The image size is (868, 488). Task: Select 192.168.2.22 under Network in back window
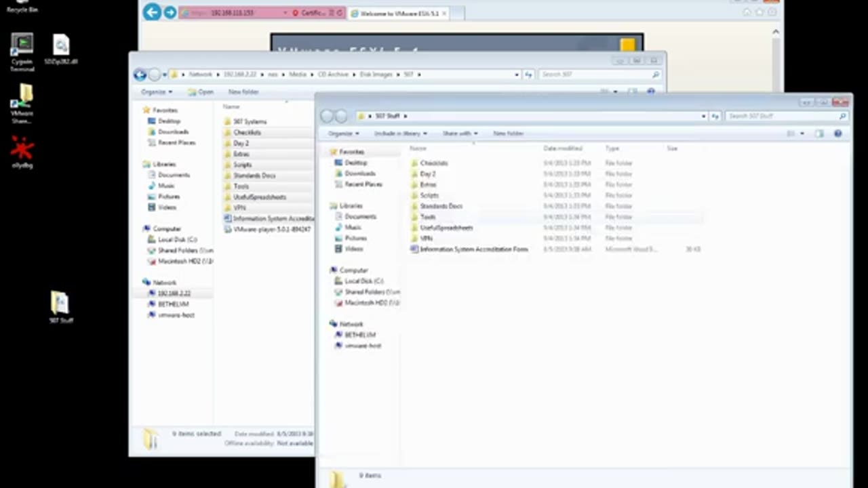(174, 293)
